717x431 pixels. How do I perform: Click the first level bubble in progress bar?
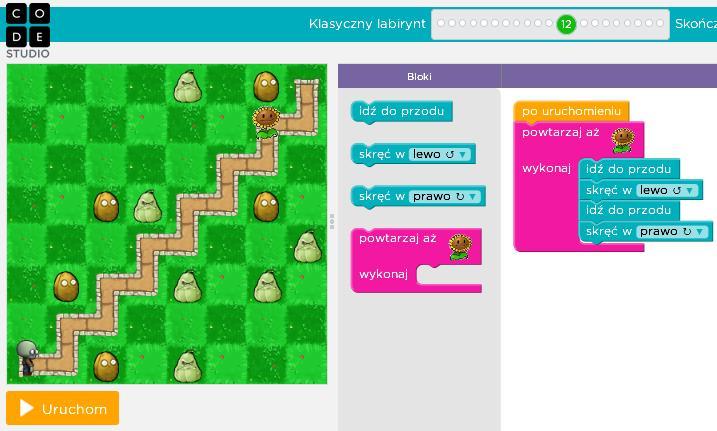[x=441, y=23]
